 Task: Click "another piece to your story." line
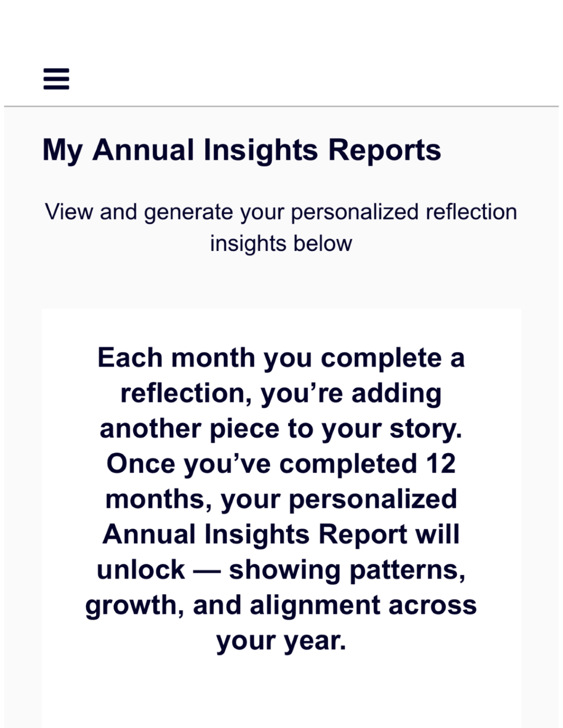point(281,429)
